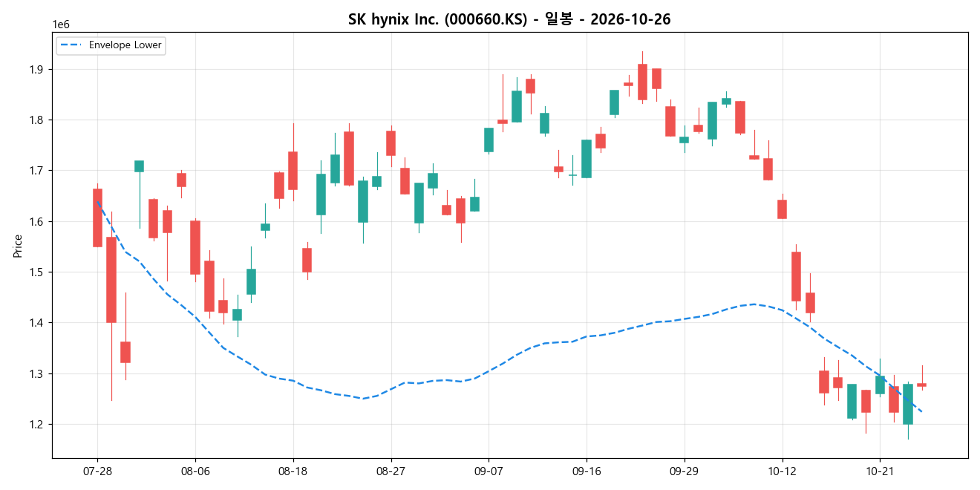Click the 10-21 date tick label
The width and height of the screenshot is (980, 490).
click(880, 471)
